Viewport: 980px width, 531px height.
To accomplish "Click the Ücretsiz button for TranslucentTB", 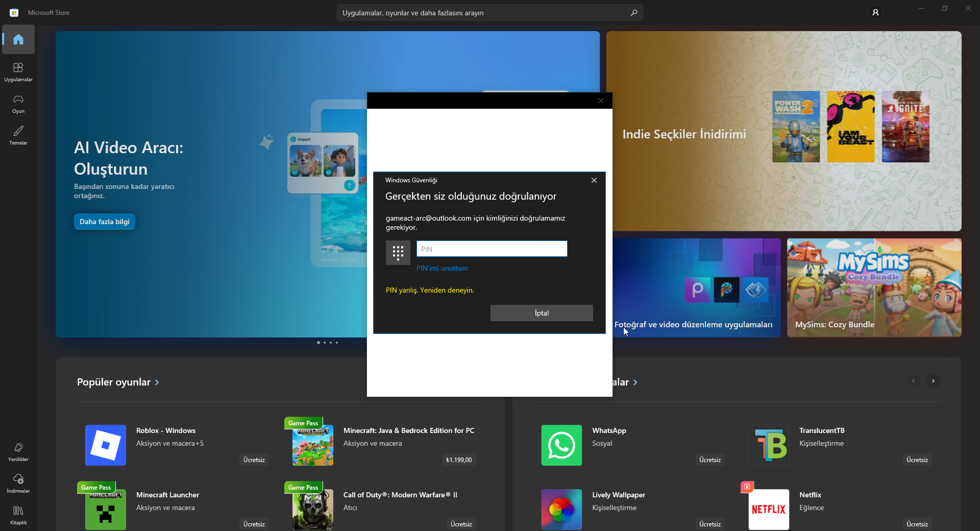I will tap(917, 460).
